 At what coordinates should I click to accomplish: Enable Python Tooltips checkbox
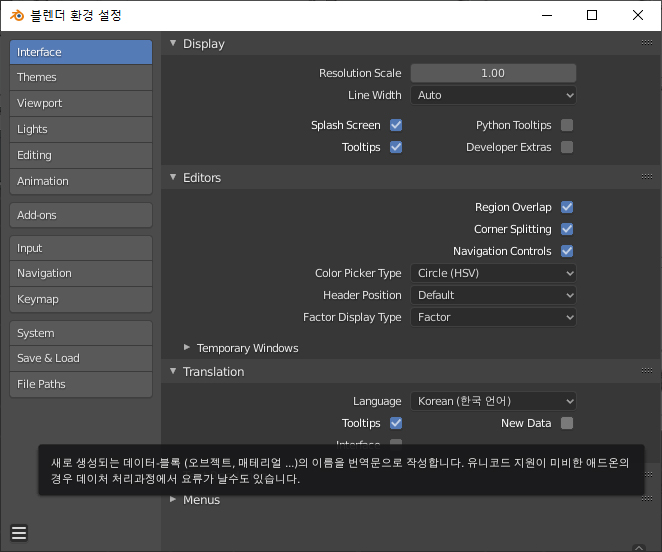point(567,125)
